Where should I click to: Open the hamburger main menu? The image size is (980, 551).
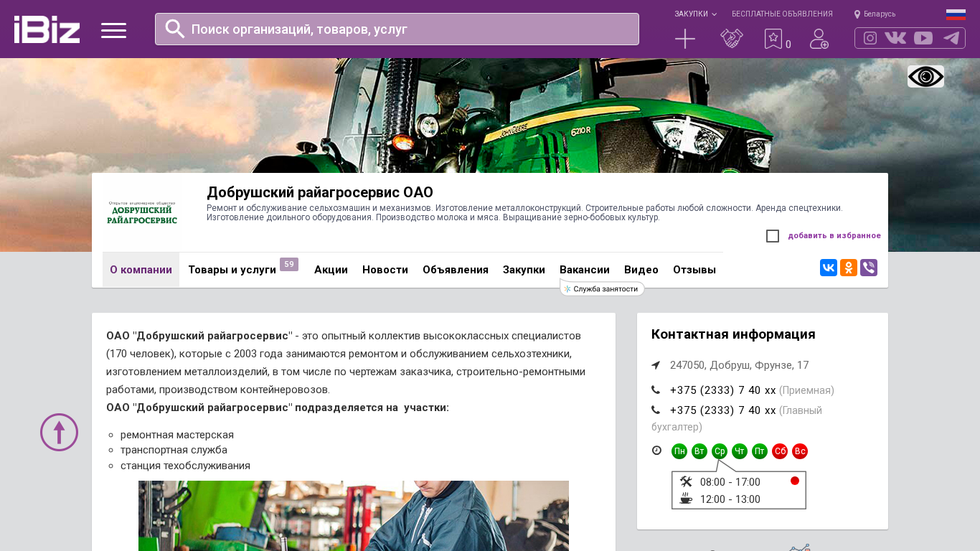coord(113,30)
